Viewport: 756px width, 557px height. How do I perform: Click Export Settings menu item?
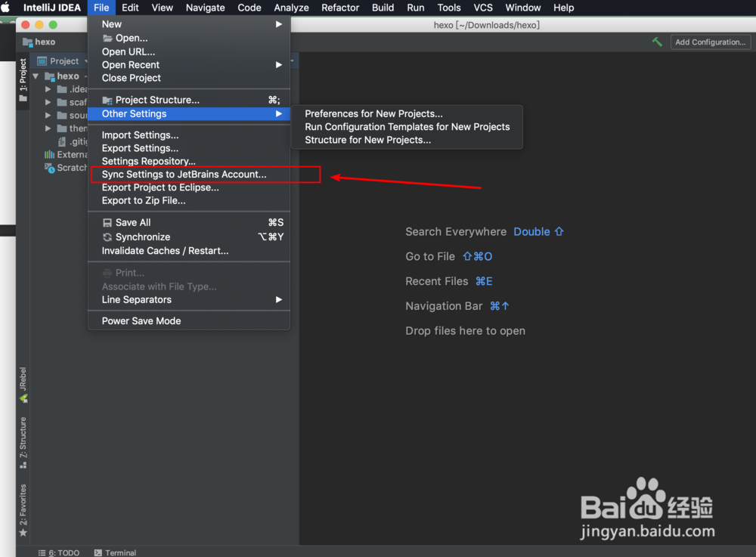point(189,148)
